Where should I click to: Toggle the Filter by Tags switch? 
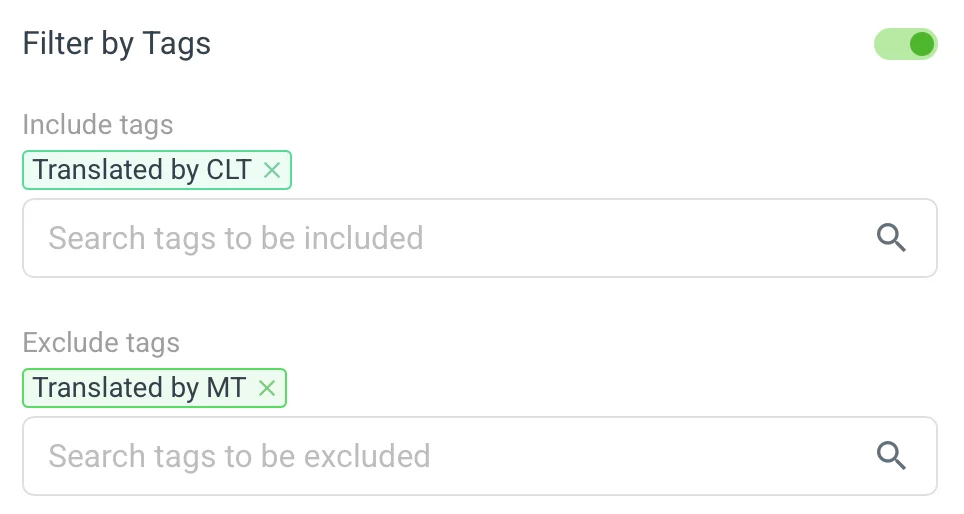coord(905,44)
